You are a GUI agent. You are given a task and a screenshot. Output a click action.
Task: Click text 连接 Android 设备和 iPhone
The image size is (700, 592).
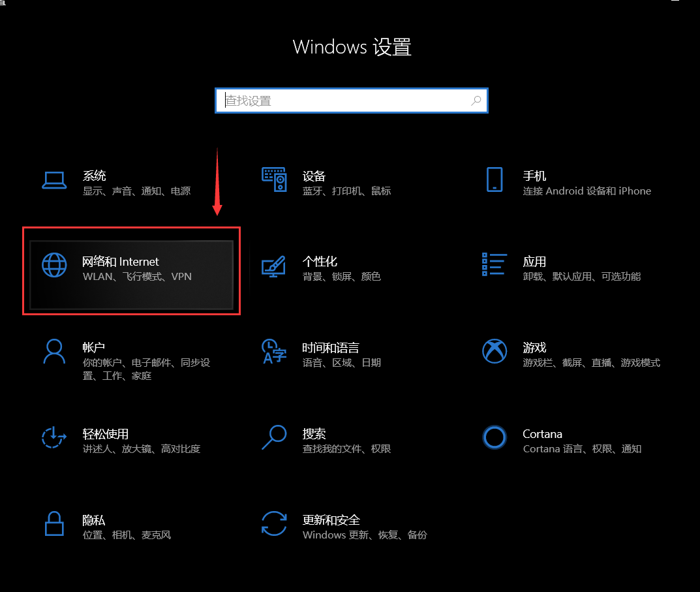[x=587, y=191]
